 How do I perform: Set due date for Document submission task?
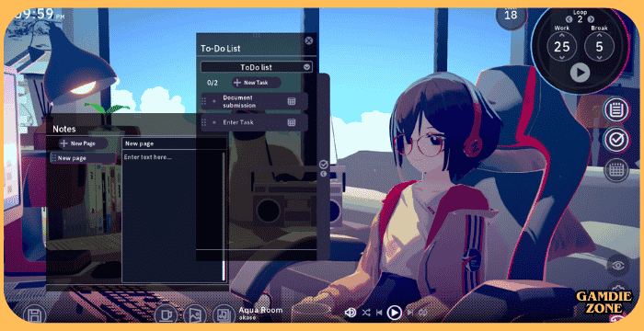tap(292, 101)
